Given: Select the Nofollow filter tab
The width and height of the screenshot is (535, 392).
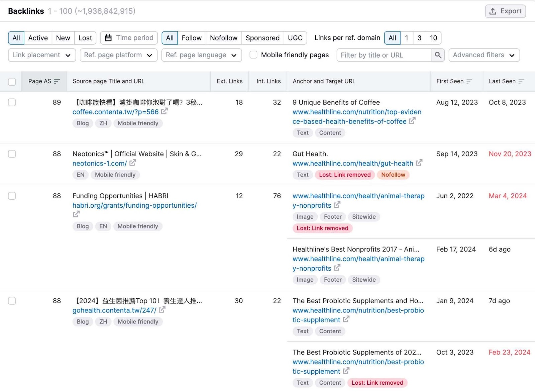Looking at the screenshot, I should coord(223,38).
